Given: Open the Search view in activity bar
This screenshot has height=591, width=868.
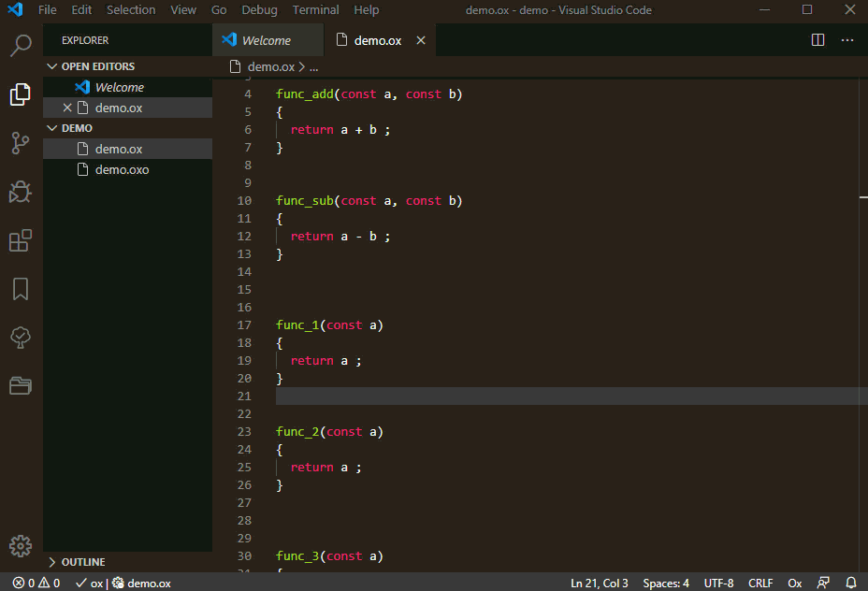Looking at the screenshot, I should tap(21, 46).
